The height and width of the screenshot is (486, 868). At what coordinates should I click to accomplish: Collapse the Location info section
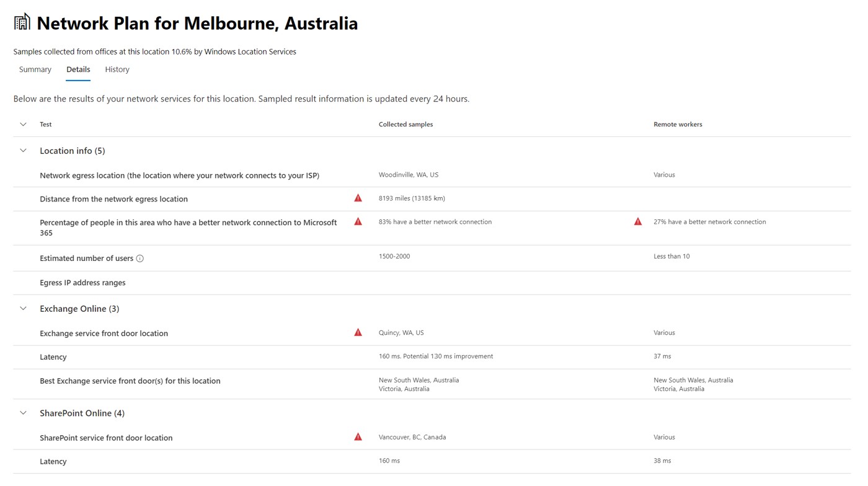coord(23,151)
